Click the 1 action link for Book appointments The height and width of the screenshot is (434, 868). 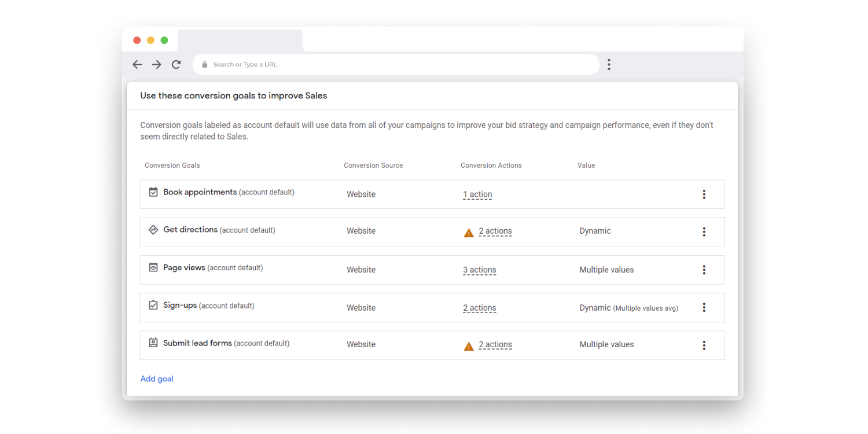point(477,194)
